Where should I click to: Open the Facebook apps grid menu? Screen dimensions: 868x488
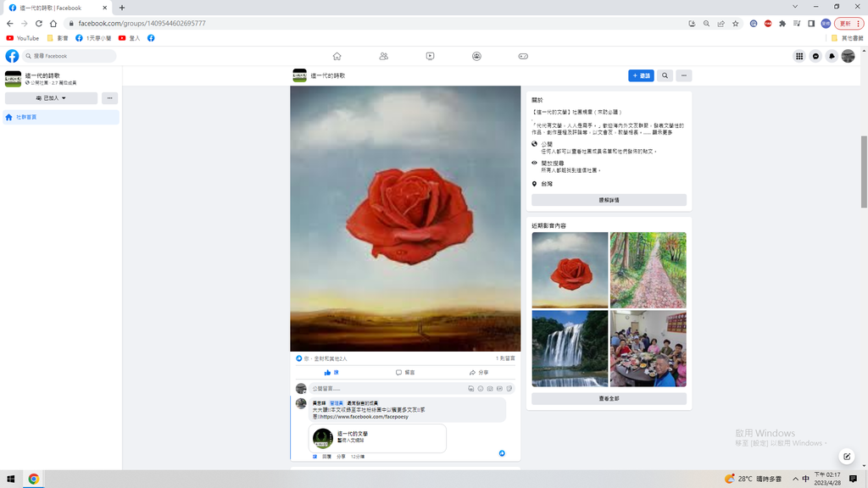pos(798,56)
